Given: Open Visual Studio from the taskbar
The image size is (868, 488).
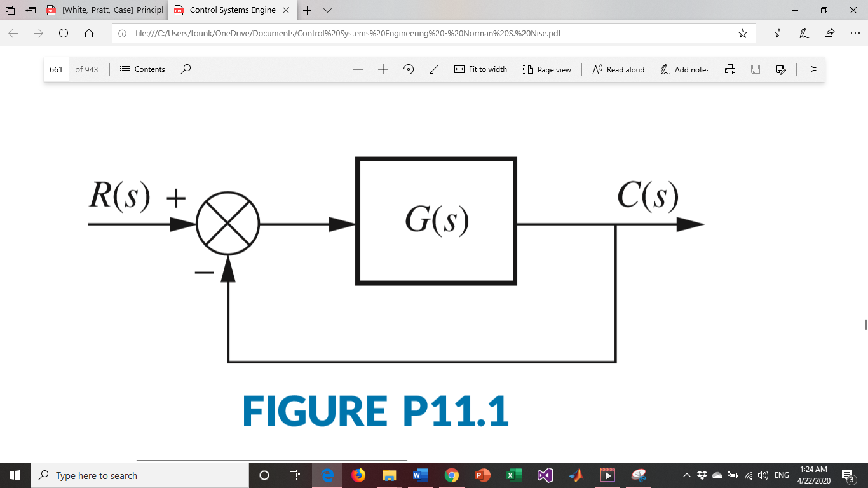Looking at the screenshot, I should [544, 475].
